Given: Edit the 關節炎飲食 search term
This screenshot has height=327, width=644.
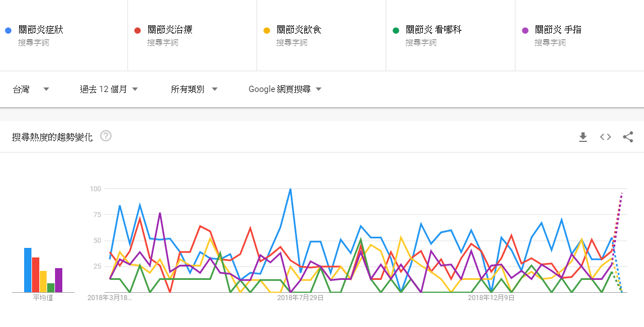Looking at the screenshot, I should click(299, 30).
